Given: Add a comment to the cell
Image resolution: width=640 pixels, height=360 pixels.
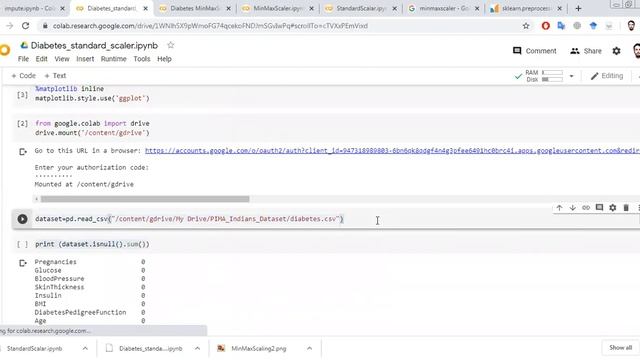Looking at the screenshot, I should coord(599,208).
